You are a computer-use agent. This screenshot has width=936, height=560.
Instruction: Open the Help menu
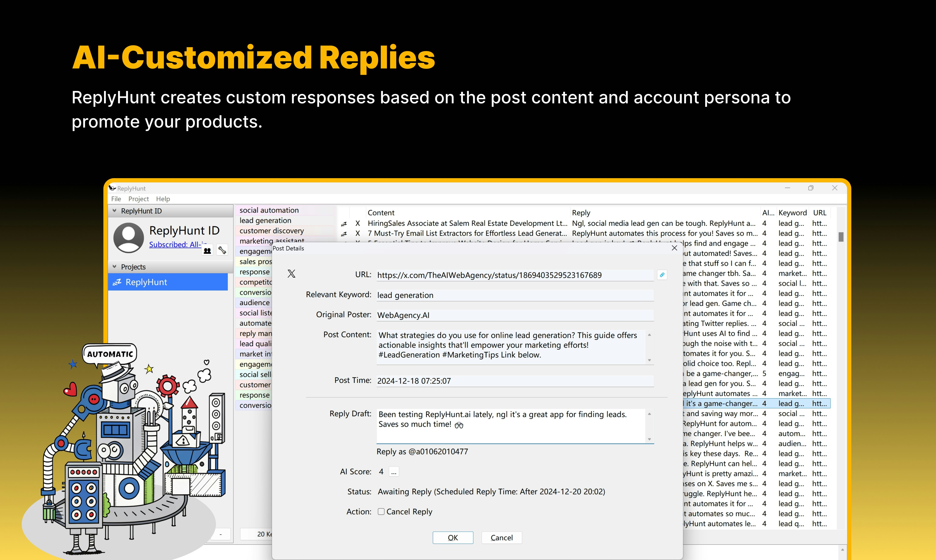click(x=163, y=199)
